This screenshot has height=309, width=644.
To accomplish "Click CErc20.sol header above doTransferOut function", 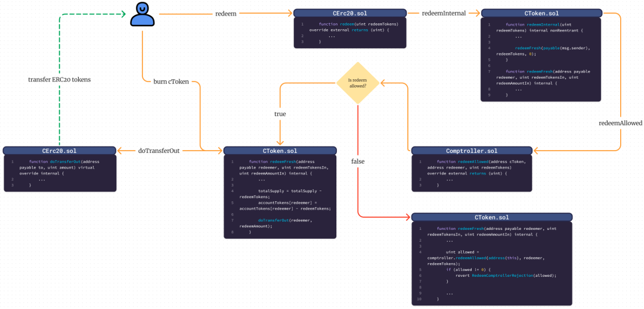I will coord(60,151).
